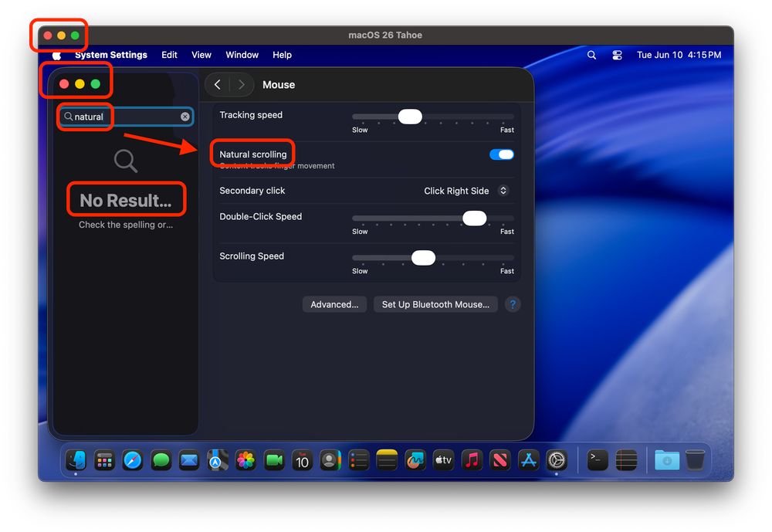Open the Window menu
This screenshot has width=772, height=532.
[242, 55]
